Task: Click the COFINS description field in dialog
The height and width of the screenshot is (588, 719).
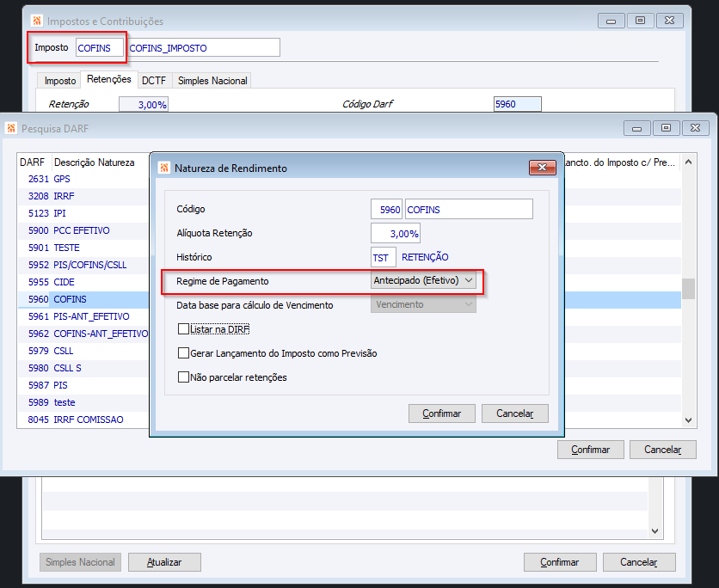Action: [469, 210]
